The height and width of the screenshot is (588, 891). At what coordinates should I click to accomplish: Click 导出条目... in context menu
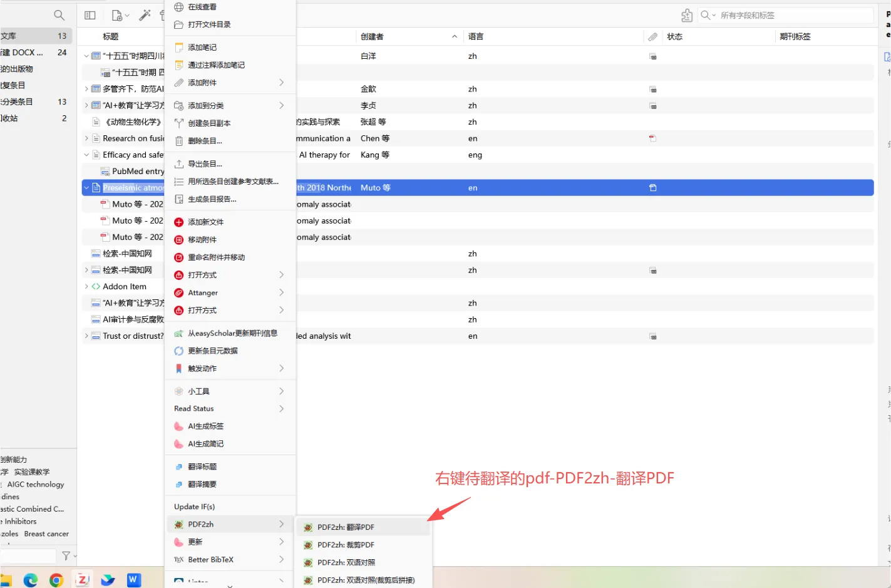tap(205, 164)
